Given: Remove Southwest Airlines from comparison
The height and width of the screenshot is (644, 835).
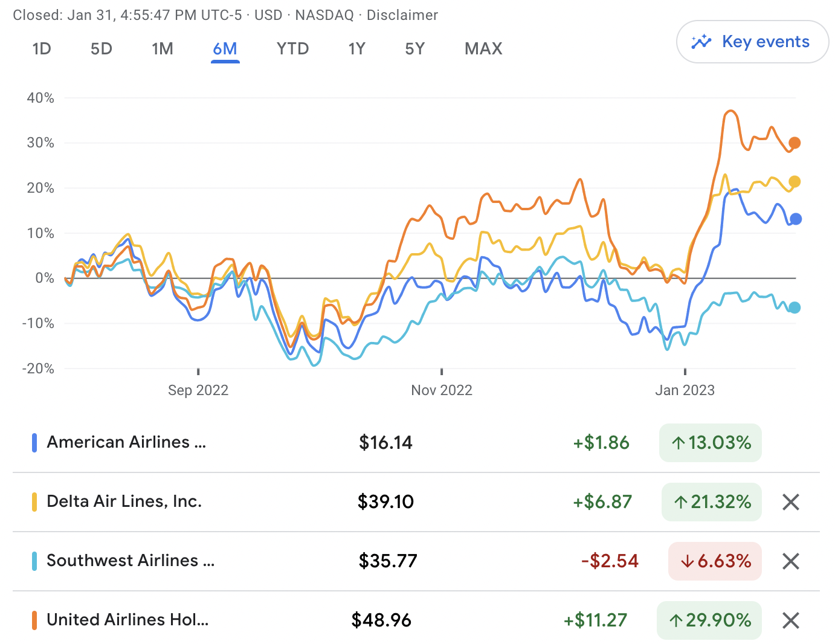Looking at the screenshot, I should click(x=790, y=561).
